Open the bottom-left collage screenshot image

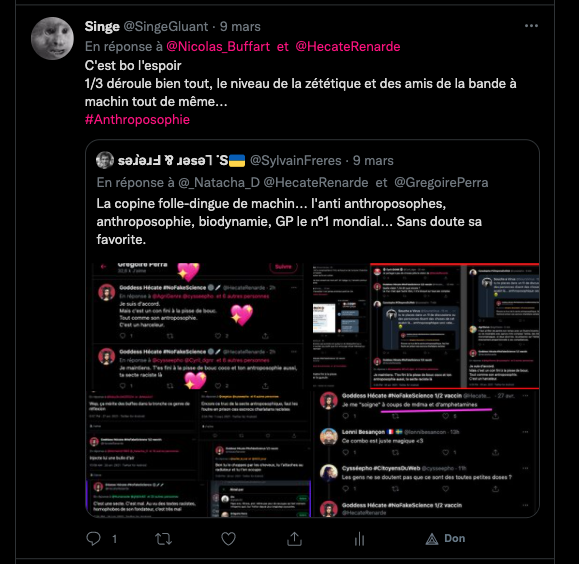click(x=199, y=454)
